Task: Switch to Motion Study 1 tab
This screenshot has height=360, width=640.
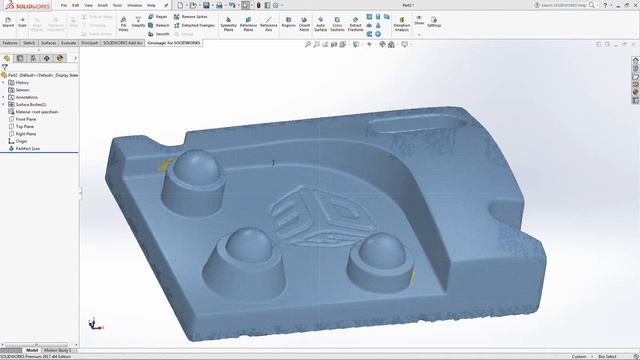Action: point(58,350)
